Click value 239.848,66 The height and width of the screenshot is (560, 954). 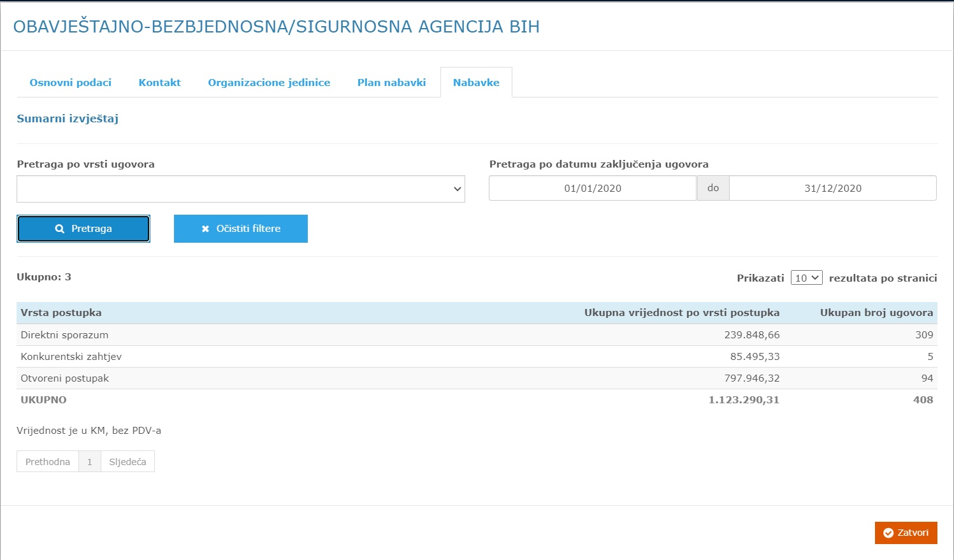(752, 335)
